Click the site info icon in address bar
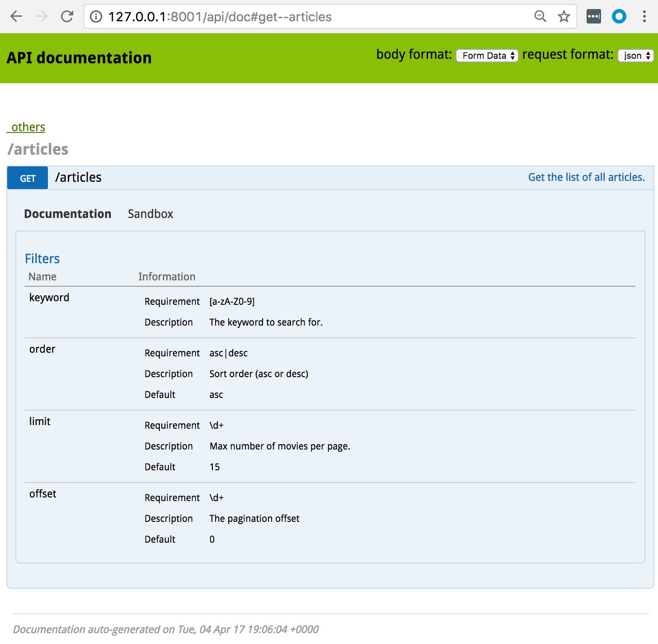The image size is (658, 644). 96,17
